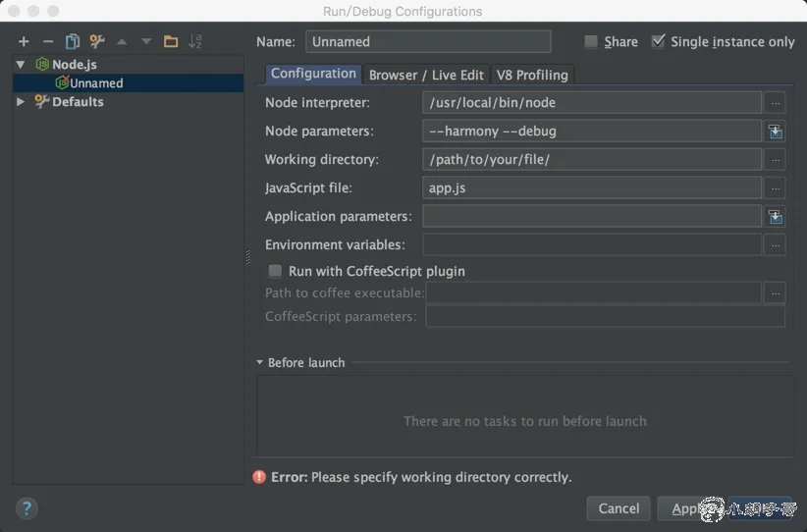The height and width of the screenshot is (532, 807).
Task: Open edit defaults wrench icon in toolbar
Action: point(97,41)
